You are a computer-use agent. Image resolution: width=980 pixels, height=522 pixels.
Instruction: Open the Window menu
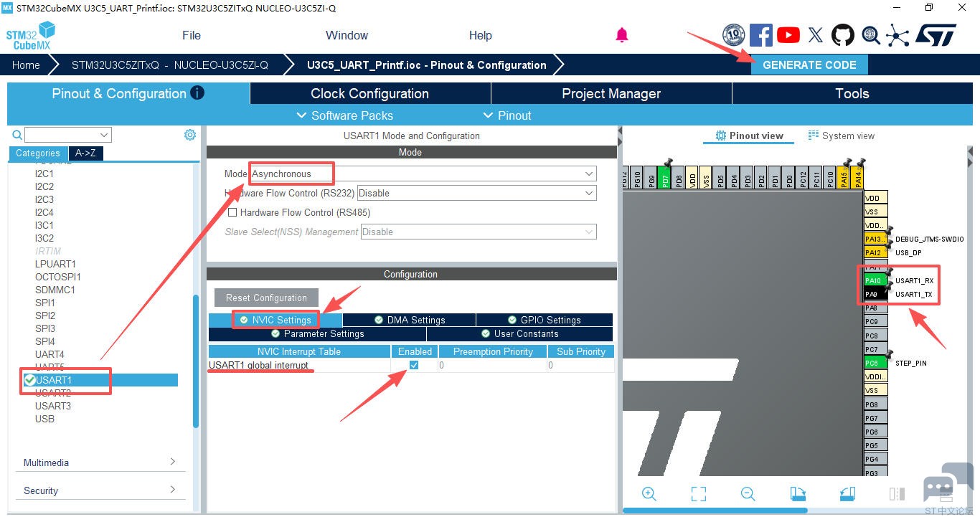pyautogui.click(x=347, y=35)
